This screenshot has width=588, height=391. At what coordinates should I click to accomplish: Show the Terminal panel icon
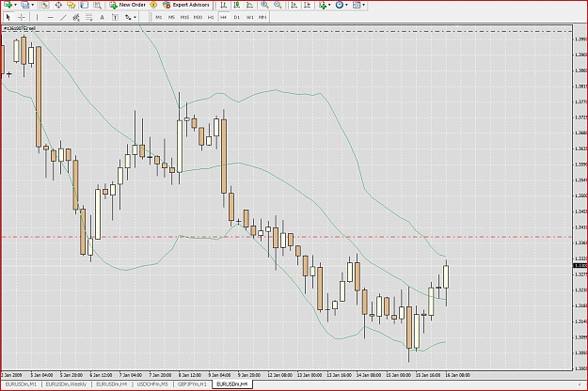[84, 5]
